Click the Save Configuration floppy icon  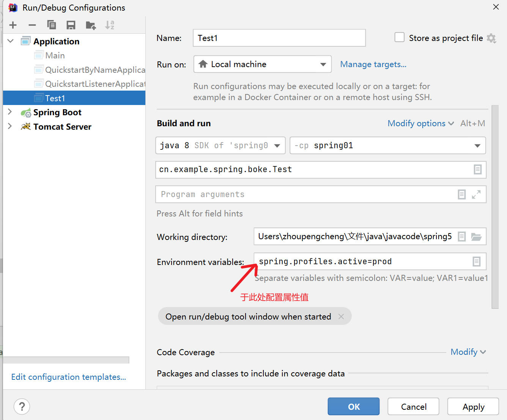pyautogui.click(x=71, y=25)
